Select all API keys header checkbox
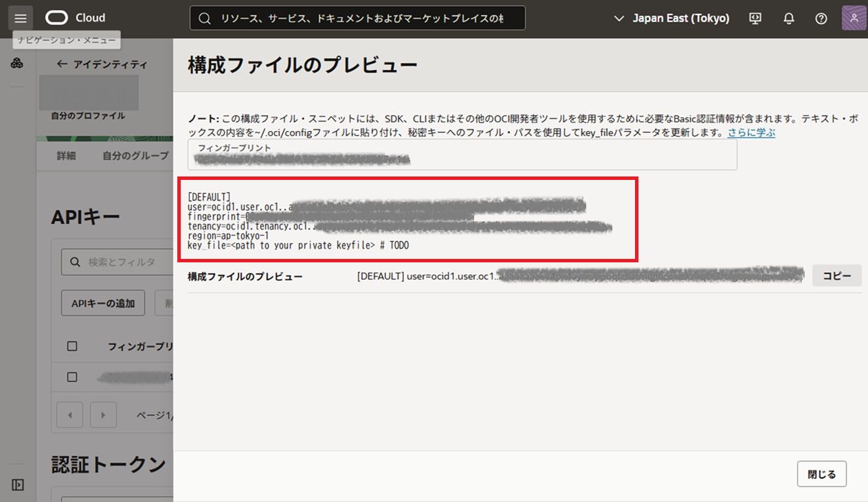 click(72, 346)
